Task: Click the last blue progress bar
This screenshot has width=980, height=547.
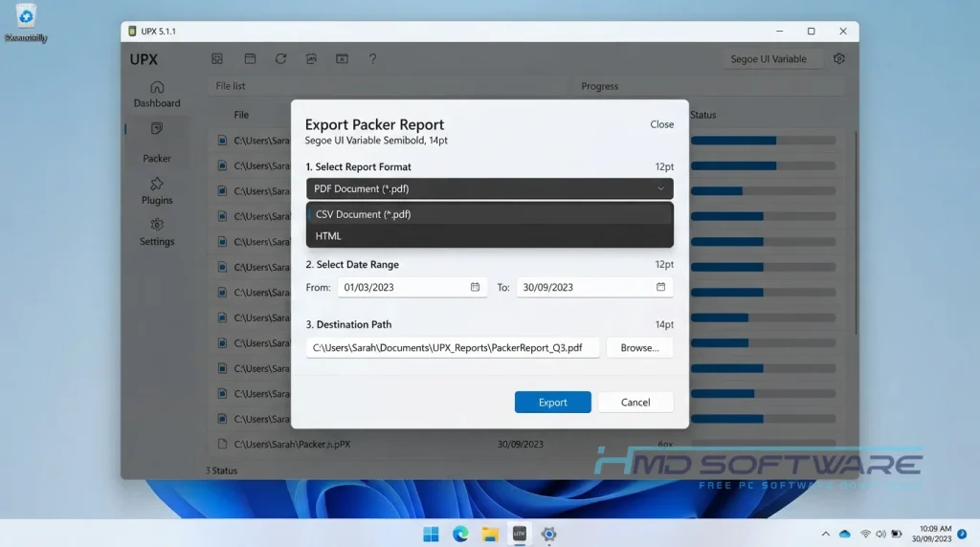Action: 763,419
